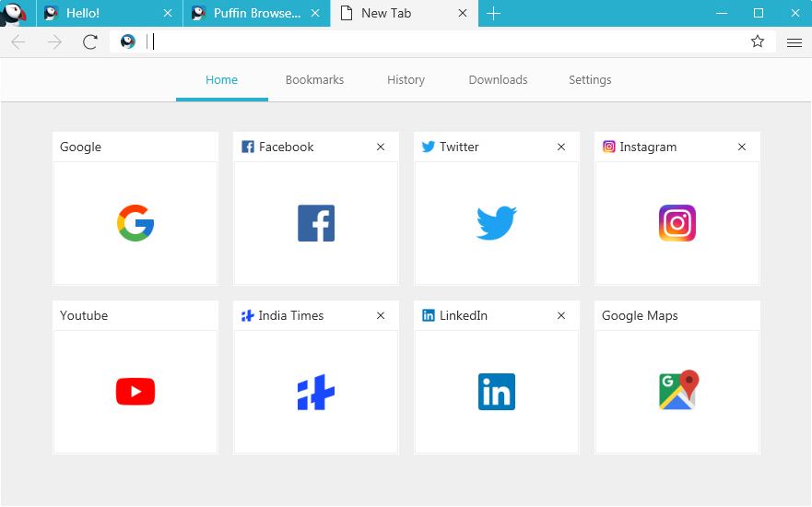The image size is (812, 507).
Task: Click the small LinkedIn favicon in tile header
Action: pos(429,315)
